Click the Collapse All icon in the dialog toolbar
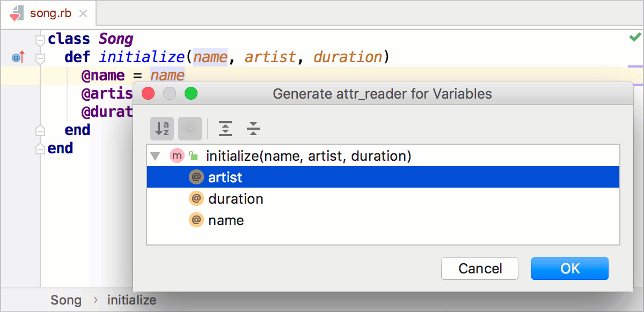 tap(253, 129)
